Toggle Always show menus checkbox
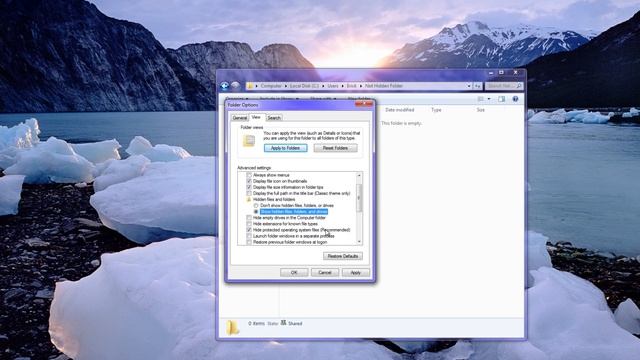The image size is (640, 360). click(249, 175)
